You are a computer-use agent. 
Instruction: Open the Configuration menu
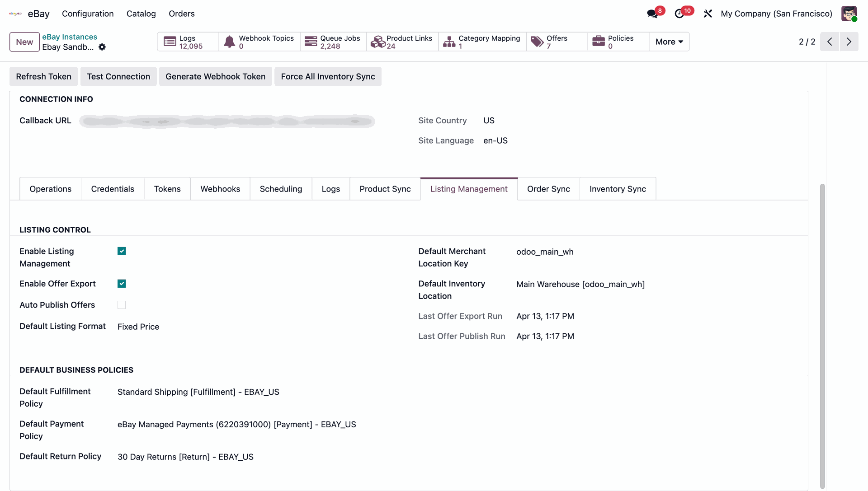click(x=88, y=14)
